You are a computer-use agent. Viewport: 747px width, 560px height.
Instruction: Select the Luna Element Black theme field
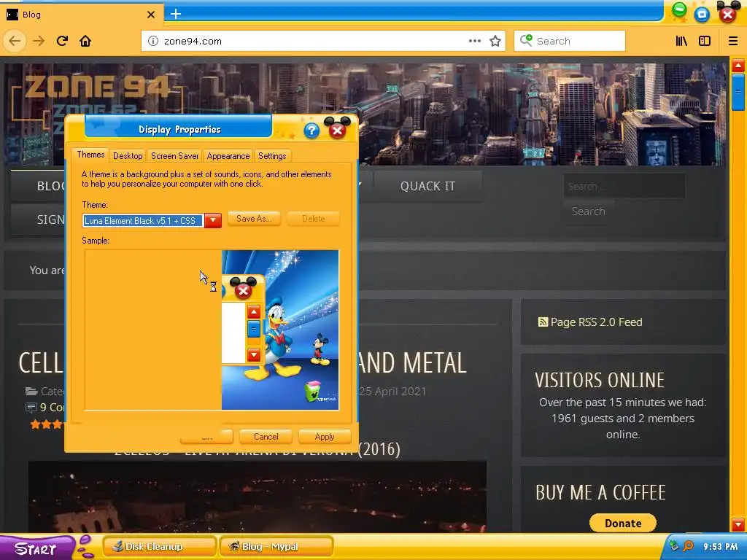pyautogui.click(x=143, y=220)
